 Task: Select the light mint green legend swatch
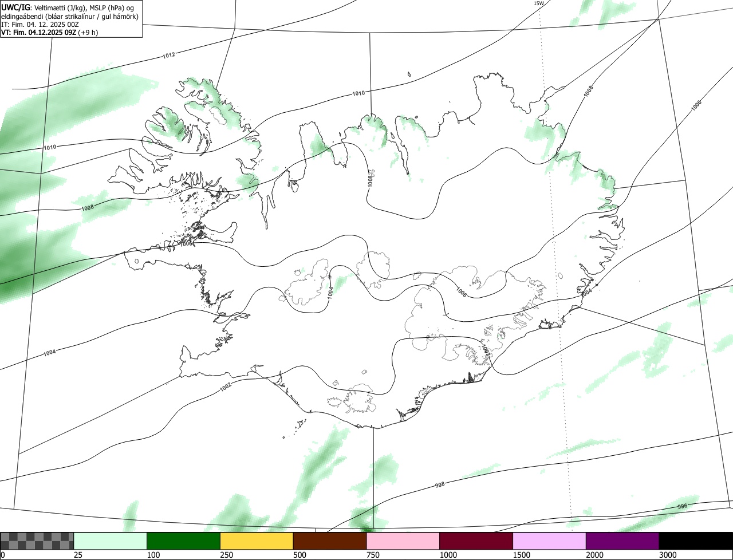(111, 541)
